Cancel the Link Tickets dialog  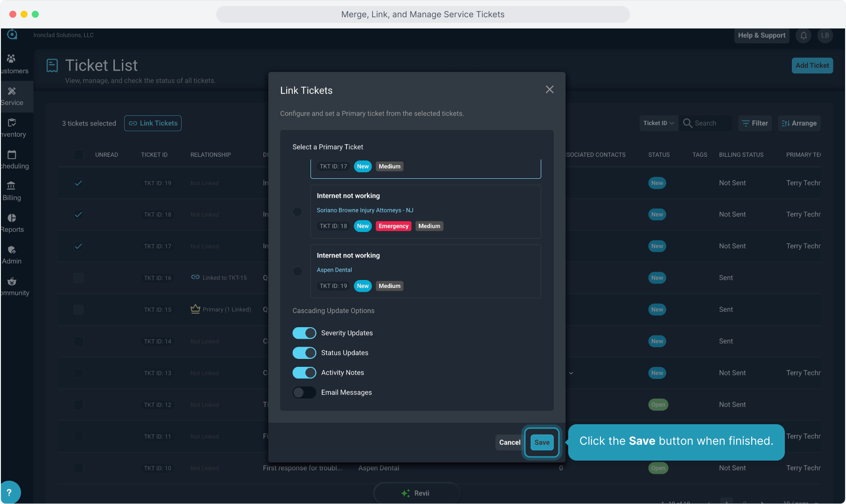[509, 442]
